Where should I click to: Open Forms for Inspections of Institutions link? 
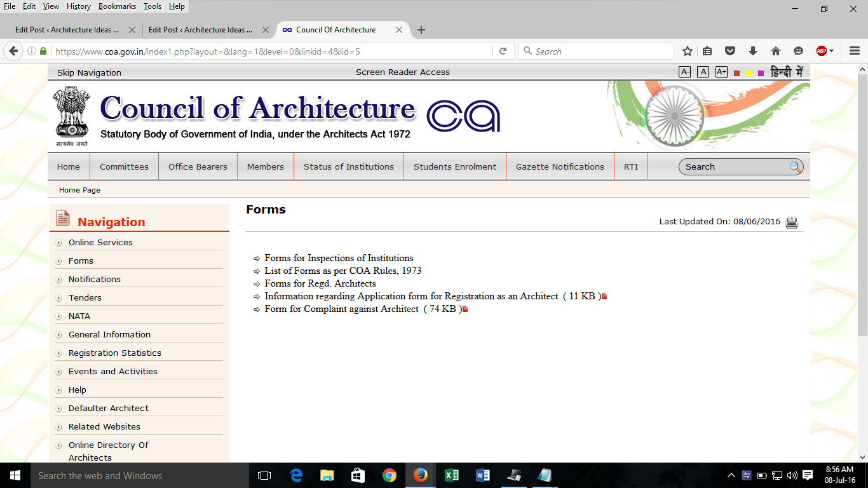click(339, 258)
